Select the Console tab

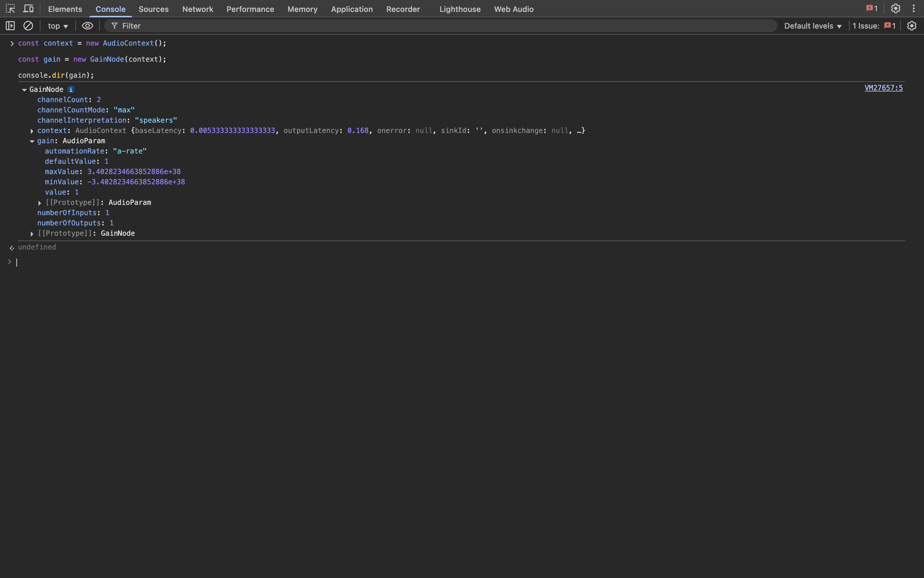pyautogui.click(x=110, y=9)
